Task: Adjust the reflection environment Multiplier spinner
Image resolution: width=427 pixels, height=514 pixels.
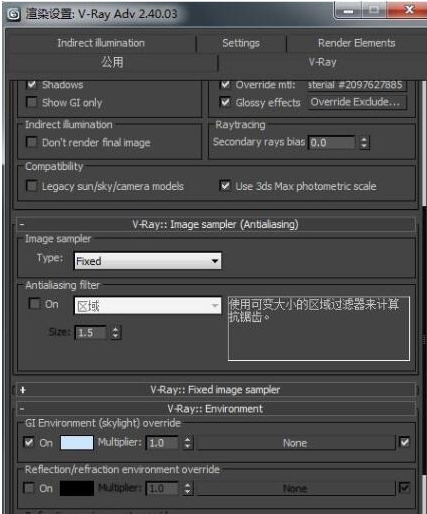Action: coord(188,489)
